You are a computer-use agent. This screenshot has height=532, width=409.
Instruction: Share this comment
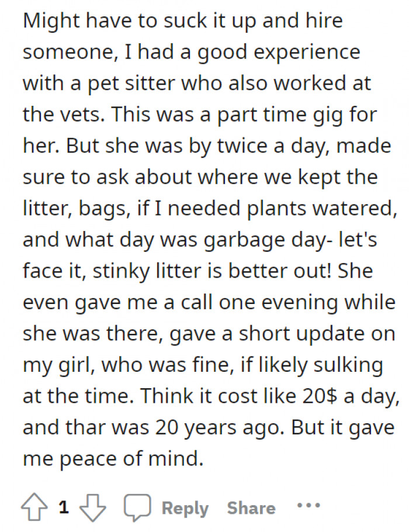click(x=251, y=507)
